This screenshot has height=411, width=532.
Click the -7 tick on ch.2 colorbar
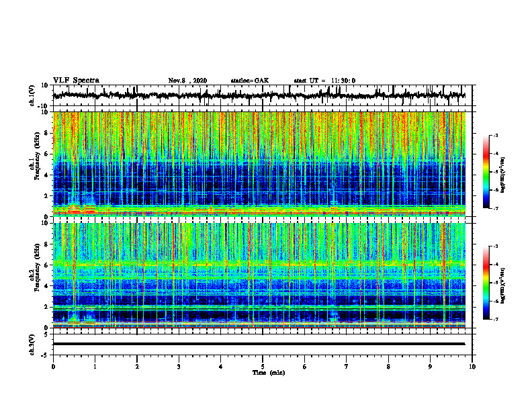pos(495,319)
